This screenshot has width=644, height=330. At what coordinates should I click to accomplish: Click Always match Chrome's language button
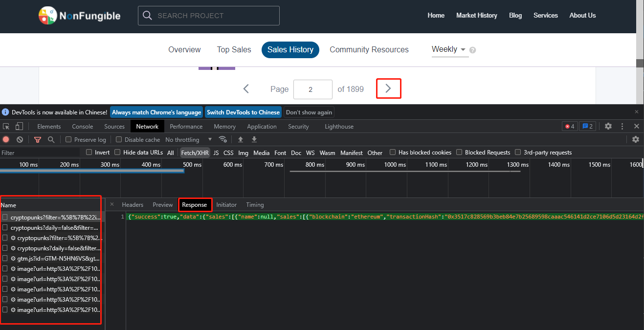156,112
